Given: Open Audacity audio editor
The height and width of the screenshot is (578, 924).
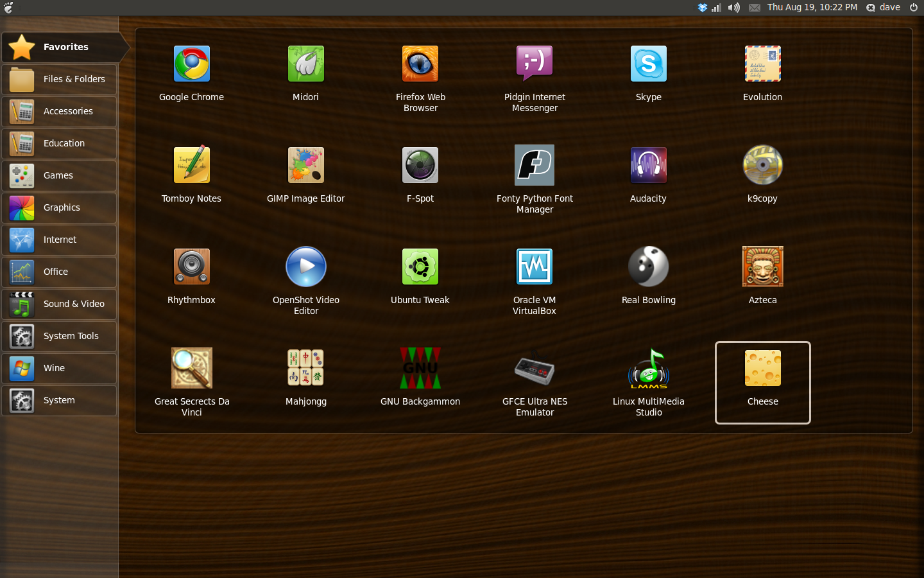Looking at the screenshot, I should (x=649, y=175).
